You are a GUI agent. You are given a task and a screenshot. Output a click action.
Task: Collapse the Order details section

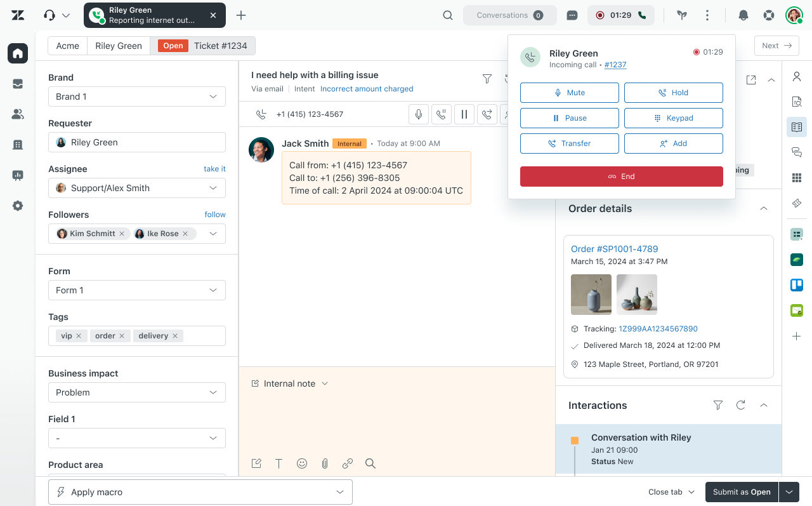(x=764, y=208)
